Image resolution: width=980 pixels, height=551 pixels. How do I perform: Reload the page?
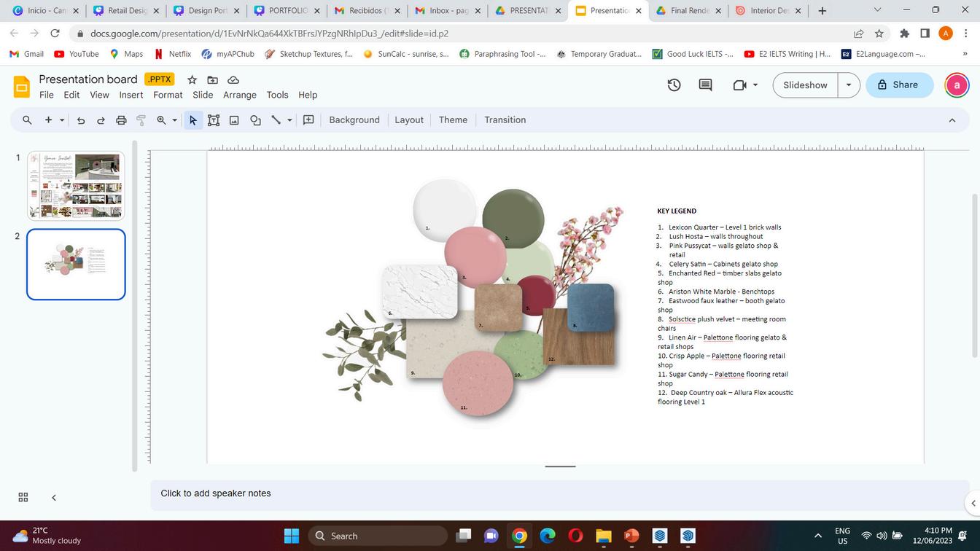(55, 34)
